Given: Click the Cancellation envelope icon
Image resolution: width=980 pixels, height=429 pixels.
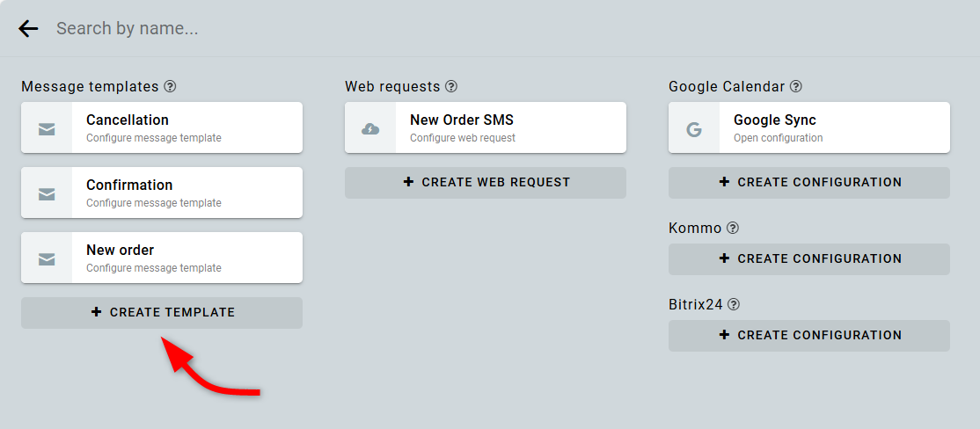Looking at the screenshot, I should point(47,128).
